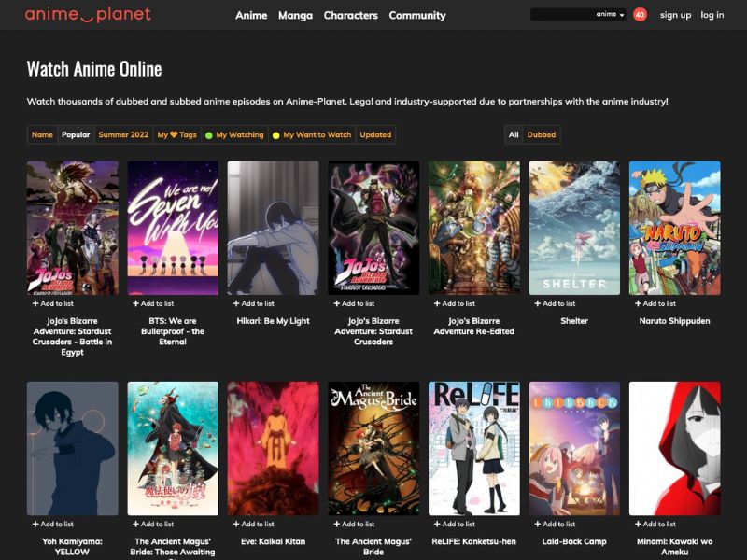Screen dimensions: 747x560
Task: Add JoJo's Stardust Crusaders to list
Action: pyautogui.click(x=354, y=303)
